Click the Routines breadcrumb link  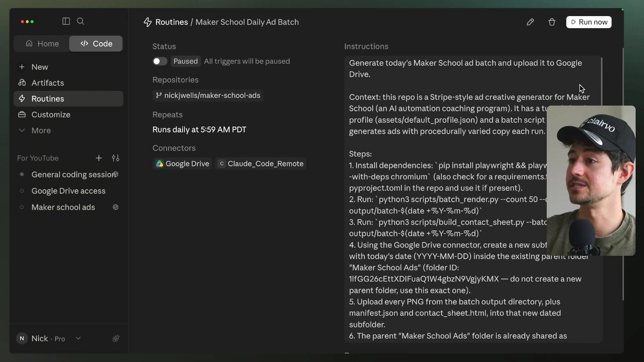(x=172, y=22)
